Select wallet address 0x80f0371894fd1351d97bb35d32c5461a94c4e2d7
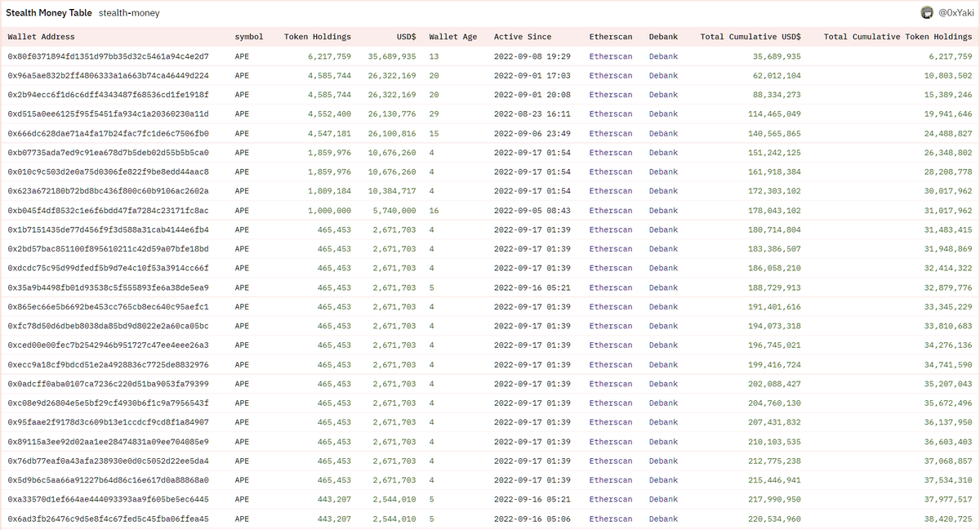980x530 pixels. click(109, 56)
